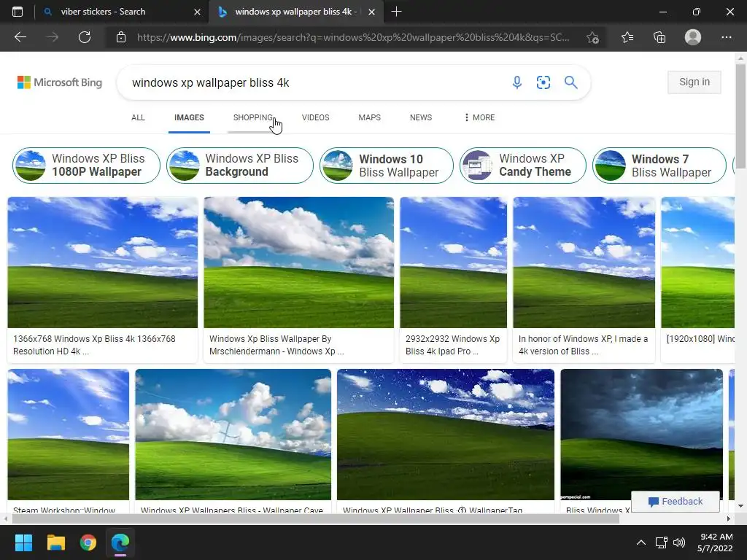Start voice search with microphone icon
The width and height of the screenshot is (747, 560).
(x=517, y=82)
